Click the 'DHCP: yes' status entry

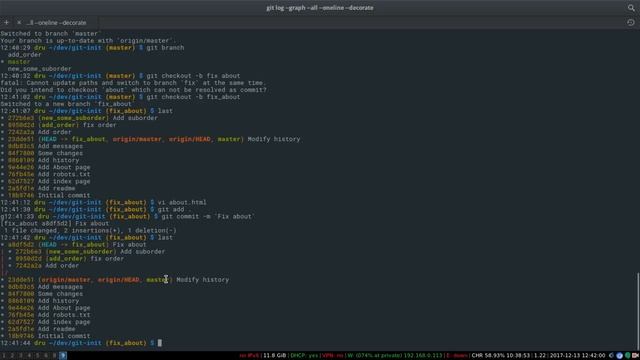click(x=304, y=356)
